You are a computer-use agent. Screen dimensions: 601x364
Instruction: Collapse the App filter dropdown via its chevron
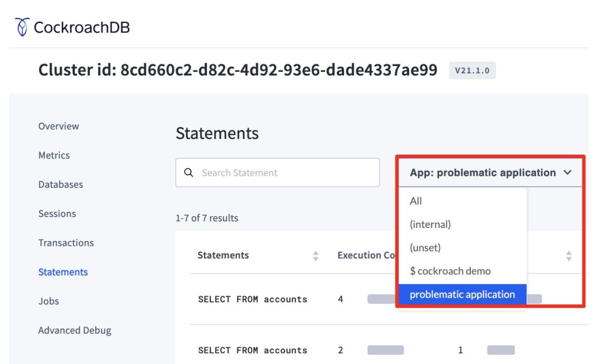(567, 172)
